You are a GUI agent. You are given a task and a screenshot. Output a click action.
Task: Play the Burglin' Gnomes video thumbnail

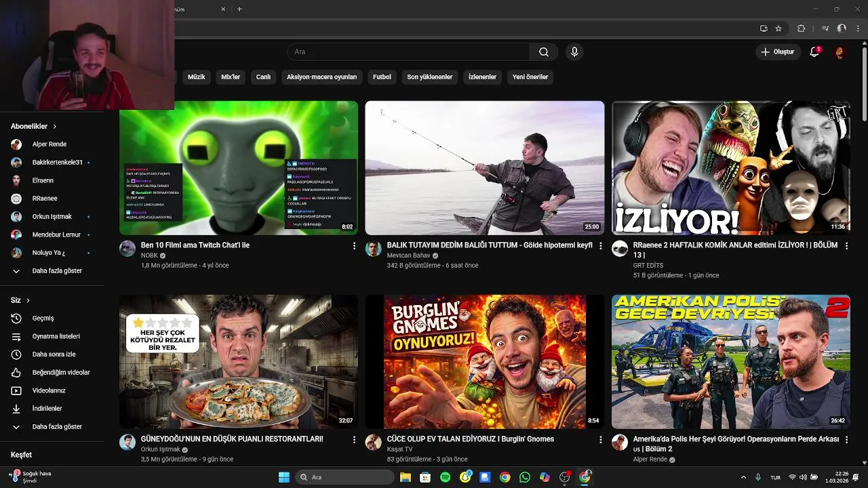pyautogui.click(x=485, y=362)
